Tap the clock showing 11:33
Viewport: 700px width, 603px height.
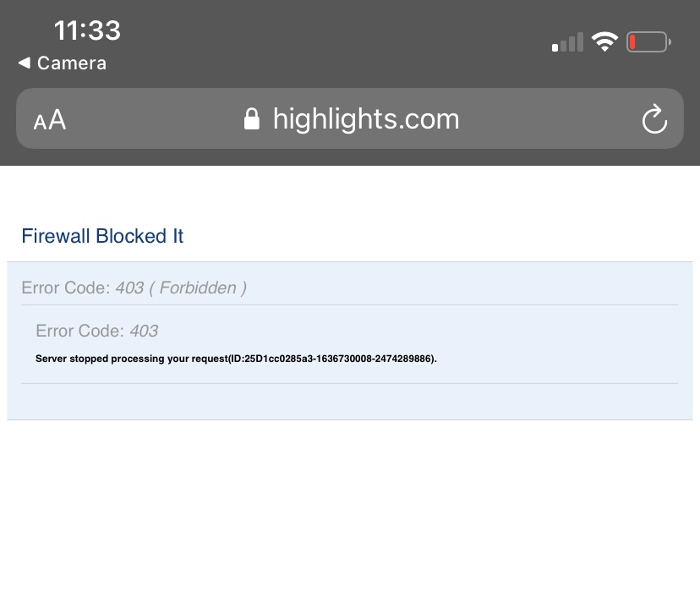[x=87, y=30]
